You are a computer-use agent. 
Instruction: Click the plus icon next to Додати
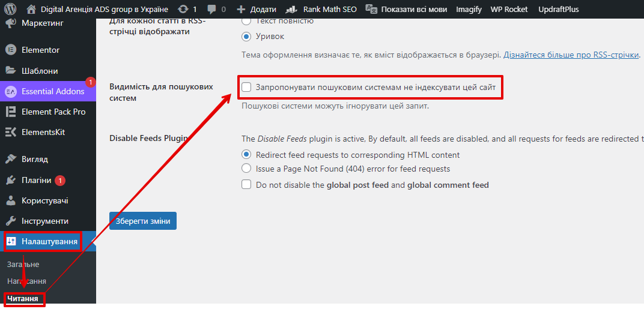[241, 9]
